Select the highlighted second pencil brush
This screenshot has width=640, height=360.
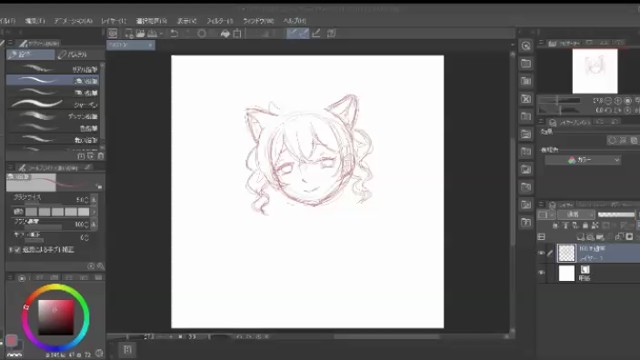click(x=52, y=80)
